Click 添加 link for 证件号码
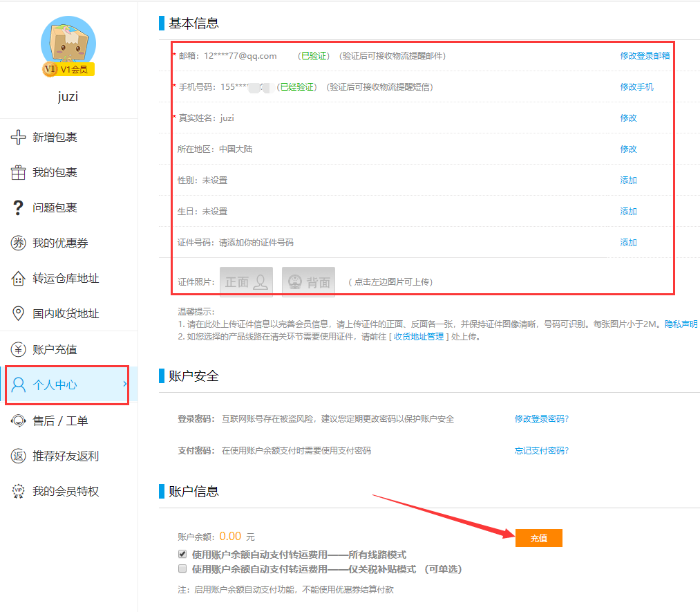The width and height of the screenshot is (700, 612). tap(629, 243)
